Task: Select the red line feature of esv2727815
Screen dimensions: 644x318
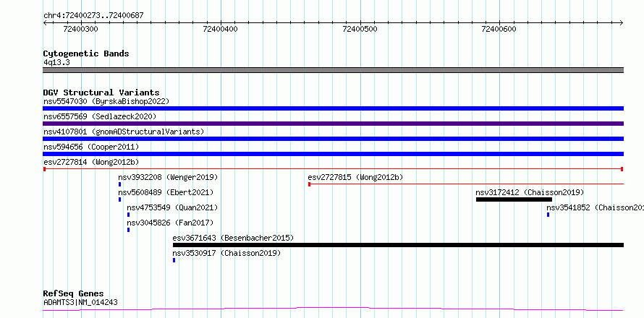Action: tap(466, 184)
